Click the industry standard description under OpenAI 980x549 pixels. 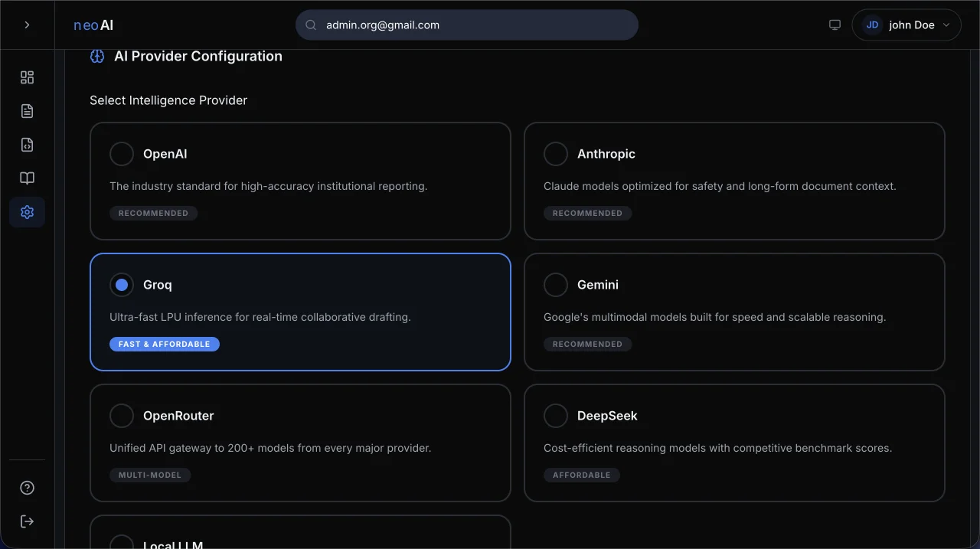pyautogui.click(x=269, y=186)
